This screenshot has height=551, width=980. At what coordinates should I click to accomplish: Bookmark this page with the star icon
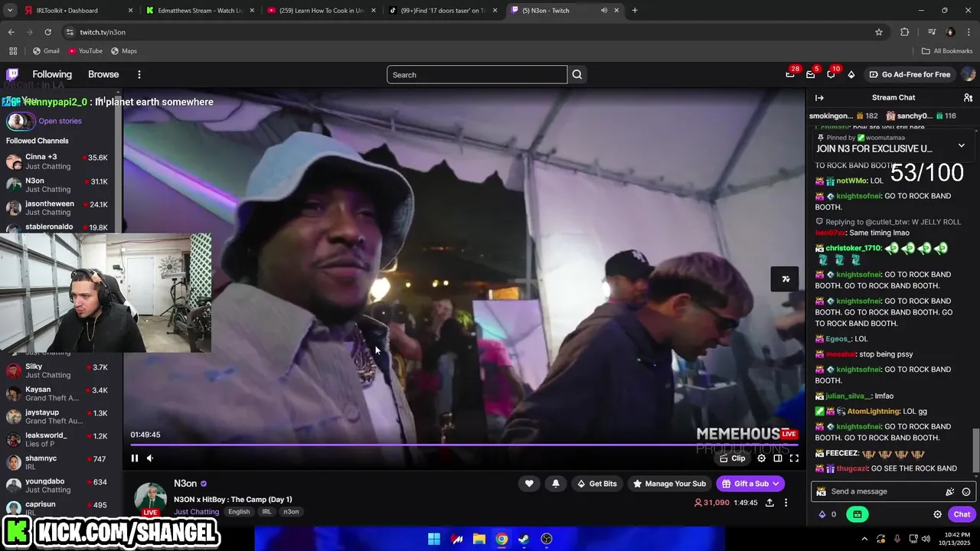879,32
